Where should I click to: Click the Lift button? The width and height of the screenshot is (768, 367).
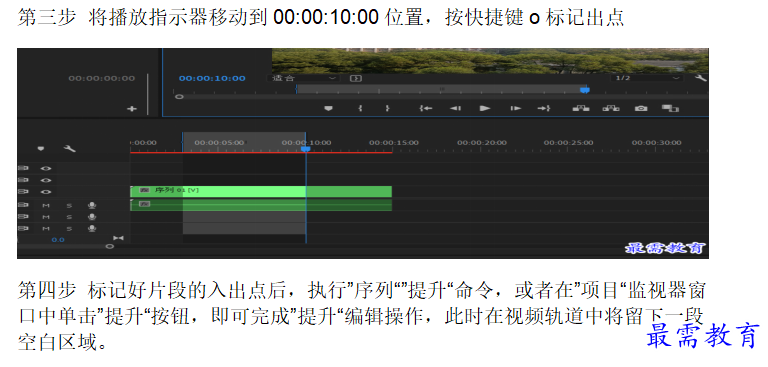(581, 108)
